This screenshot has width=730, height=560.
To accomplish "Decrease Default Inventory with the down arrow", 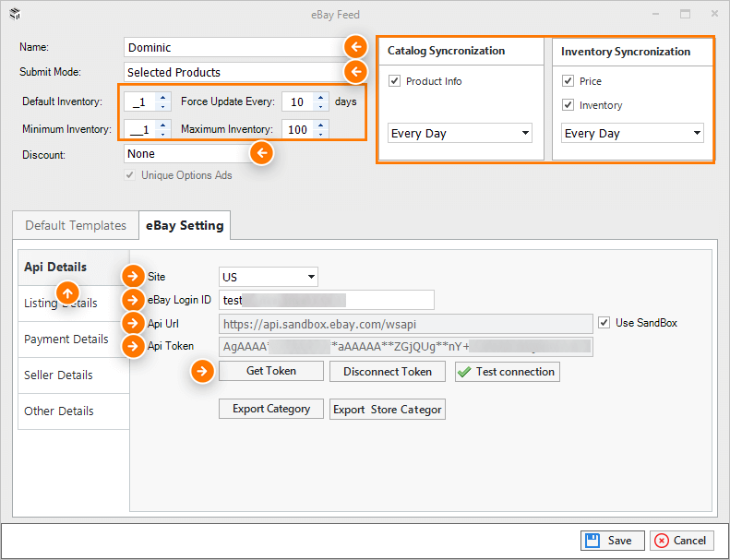I will coord(163,107).
